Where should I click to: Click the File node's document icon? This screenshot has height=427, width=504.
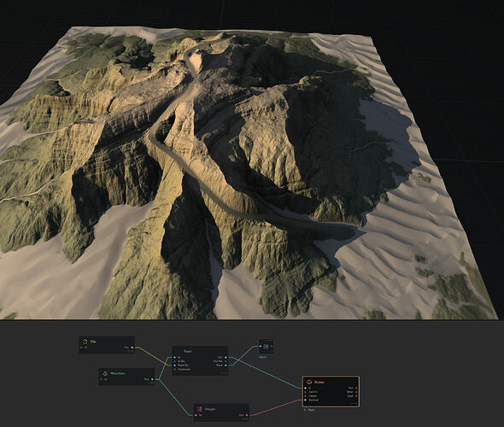[x=85, y=342]
